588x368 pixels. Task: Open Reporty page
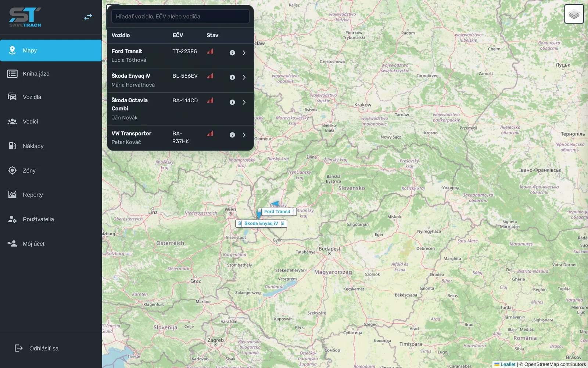51,195
